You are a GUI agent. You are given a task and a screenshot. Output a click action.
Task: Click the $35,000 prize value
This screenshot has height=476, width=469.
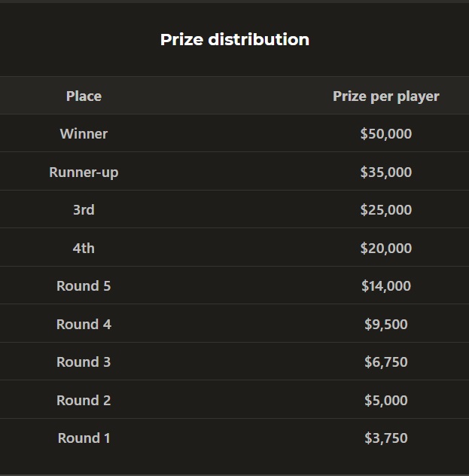[386, 172]
